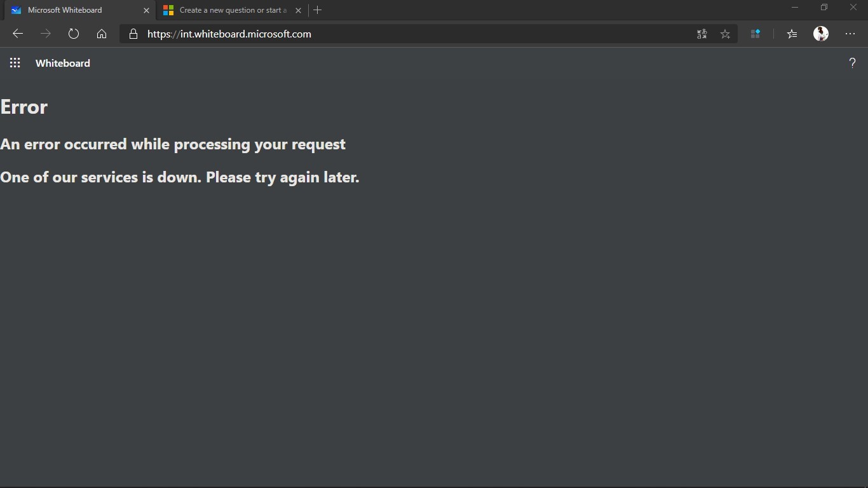Viewport: 868px width, 488px height.
Task: Go to the browser home page
Action: pyautogui.click(x=102, y=34)
